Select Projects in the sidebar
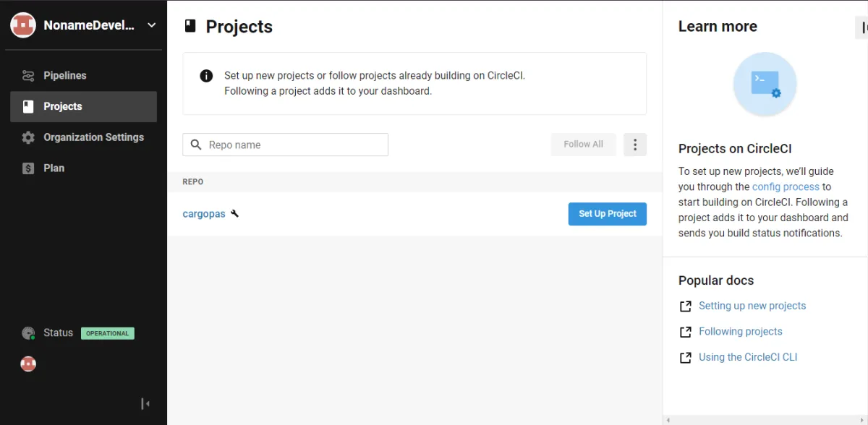 pos(83,107)
